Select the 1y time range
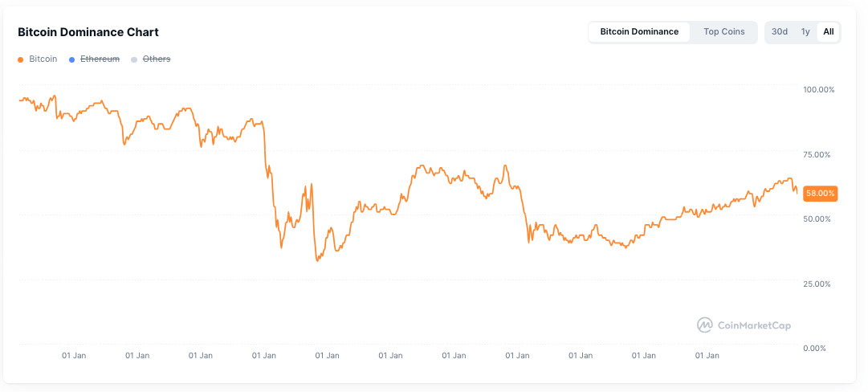 [805, 32]
